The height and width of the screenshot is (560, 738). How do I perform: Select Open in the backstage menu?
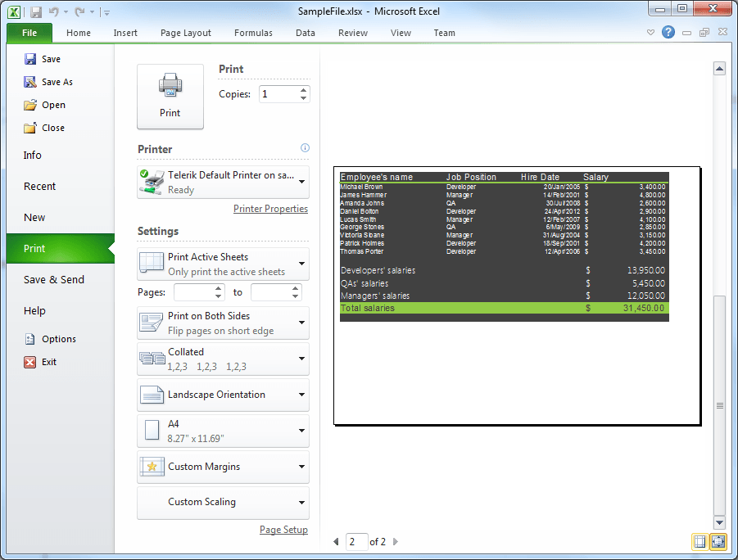coord(45,105)
